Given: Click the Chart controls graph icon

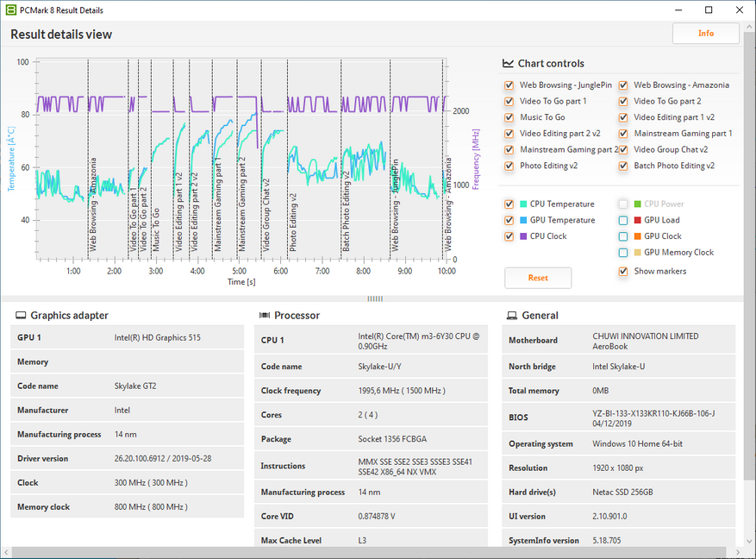Looking at the screenshot, I should [x=509, y=64].
